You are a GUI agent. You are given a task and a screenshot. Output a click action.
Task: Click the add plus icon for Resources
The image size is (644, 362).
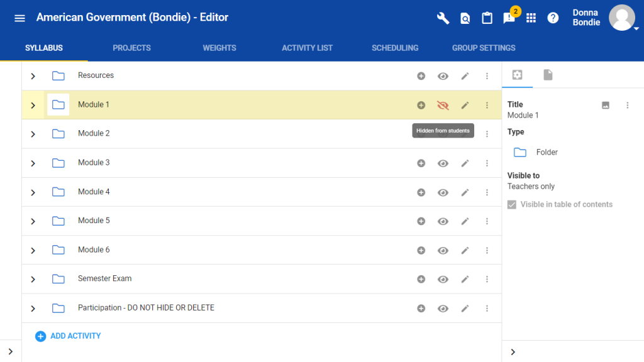(421, 76)
